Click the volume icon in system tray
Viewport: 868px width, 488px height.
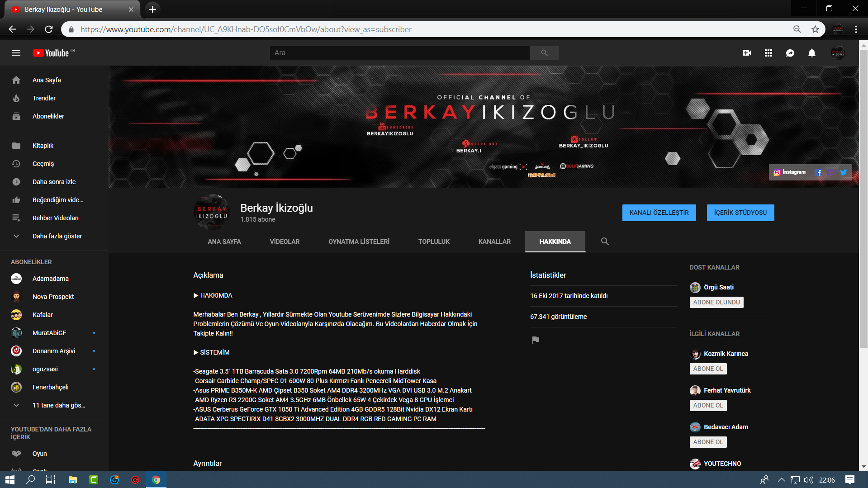click(x=809, y=480)
